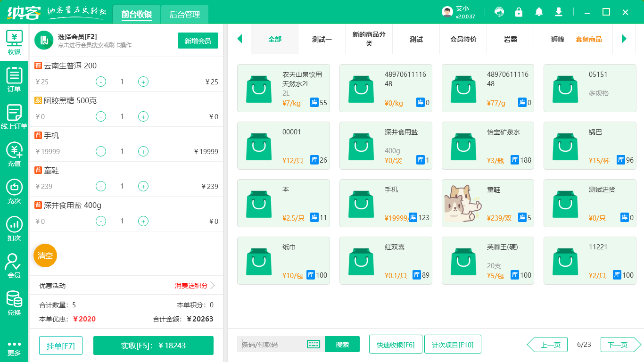Click the 新增会员 add member button
Screen dimensions: 644x362
pos(198,41)
